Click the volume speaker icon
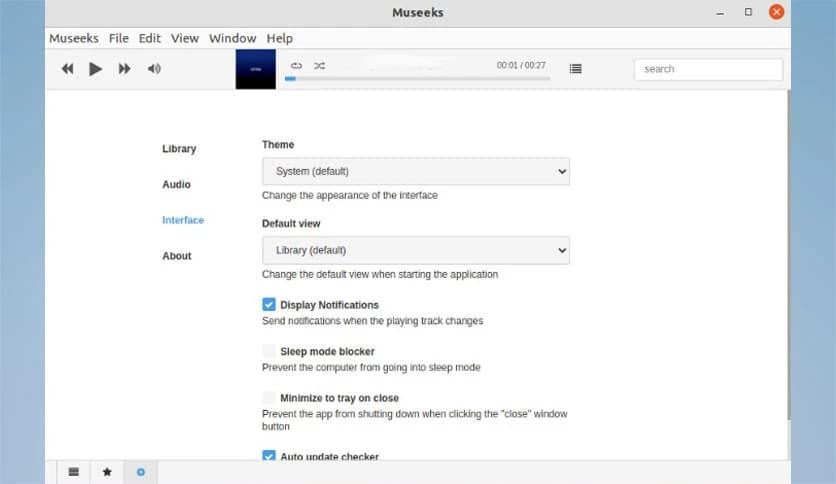836x484 pixels. (x=154, y=69)
